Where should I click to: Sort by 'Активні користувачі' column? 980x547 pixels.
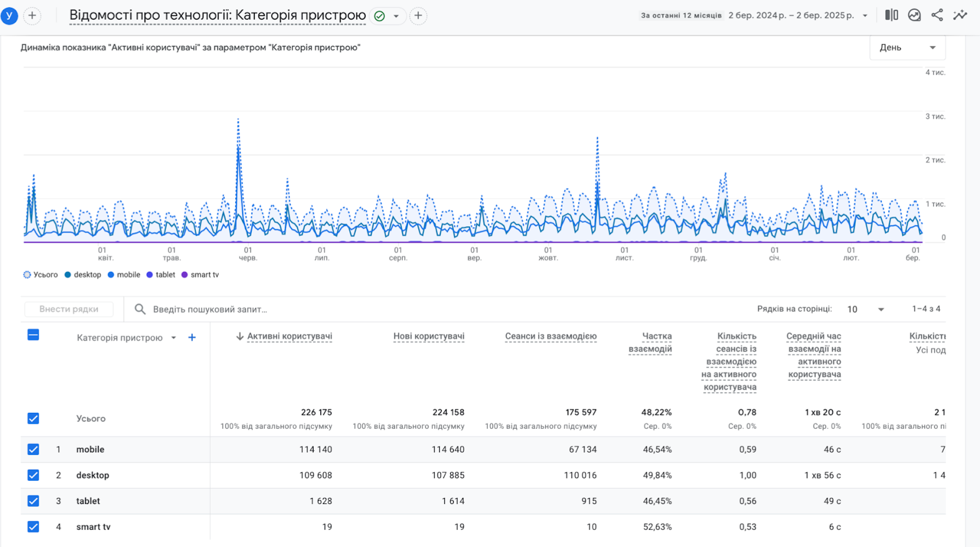tap(289, 336)
